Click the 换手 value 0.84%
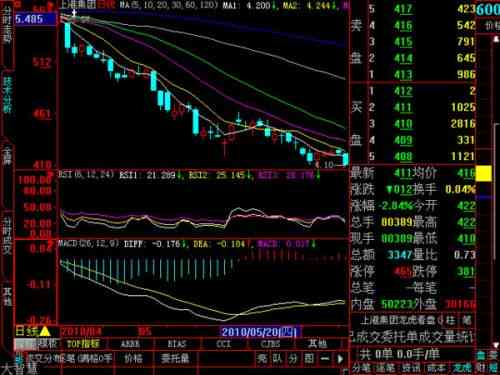 click(x=461, y=189)
